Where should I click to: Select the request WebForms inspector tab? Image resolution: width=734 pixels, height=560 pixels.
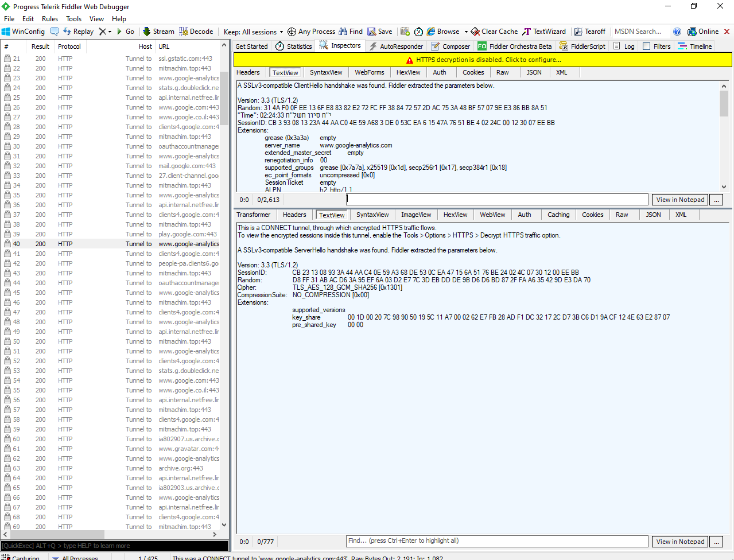point(370,73)
